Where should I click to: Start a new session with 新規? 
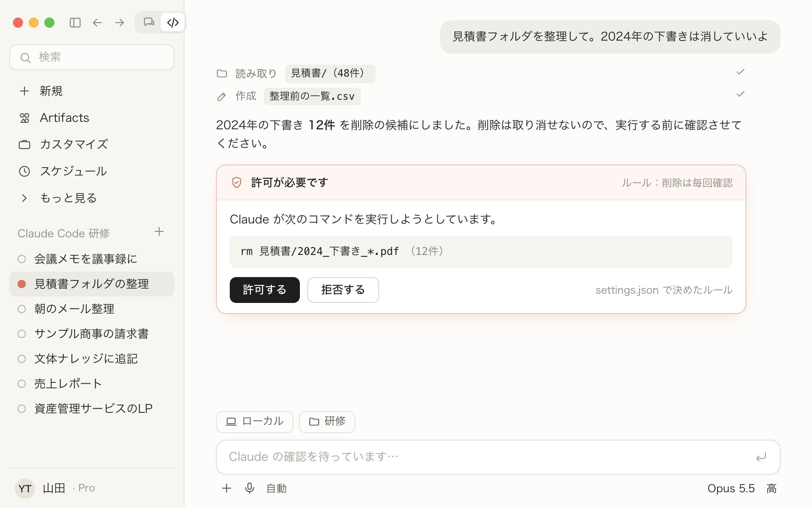pyautogui.click(x=92, y=91)
